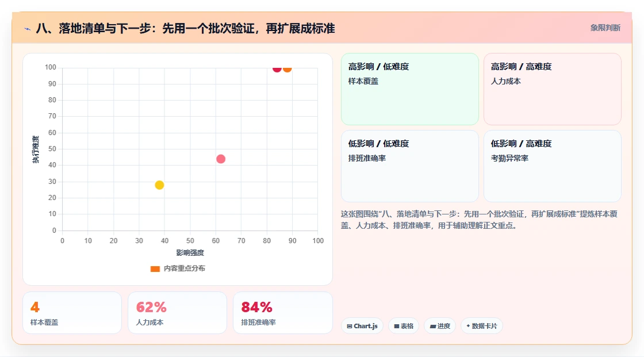644x357 pixels.
Task: Click the section title 八、落地清单与下一步
Action: [x=185, y=28]
